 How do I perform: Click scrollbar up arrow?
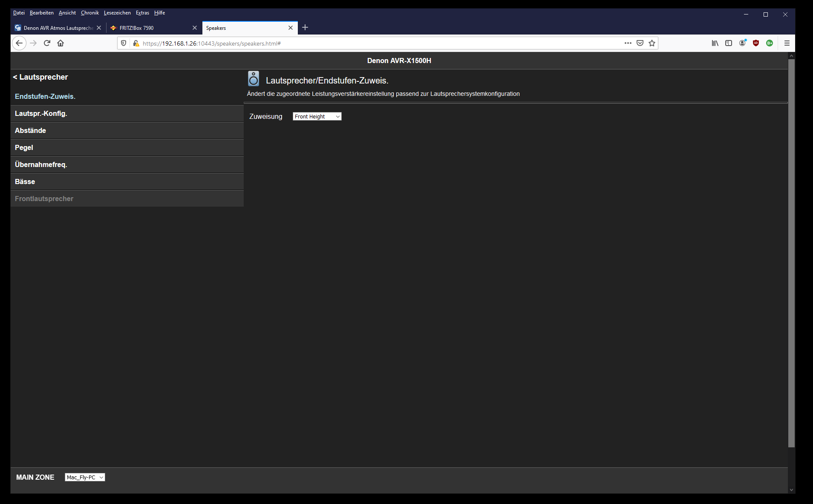pos(791,56)
